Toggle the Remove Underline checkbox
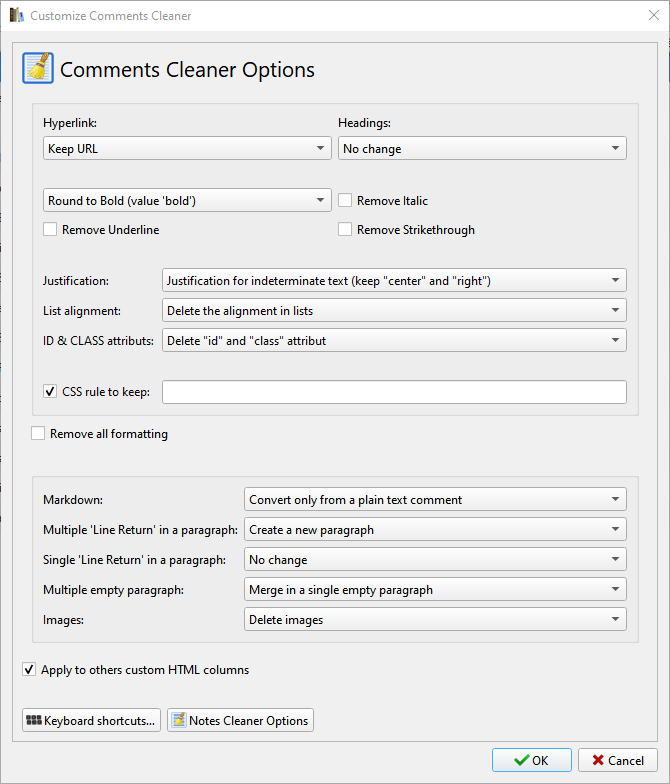The width and height of the screenshot is (670, 784). pos(50,230)
